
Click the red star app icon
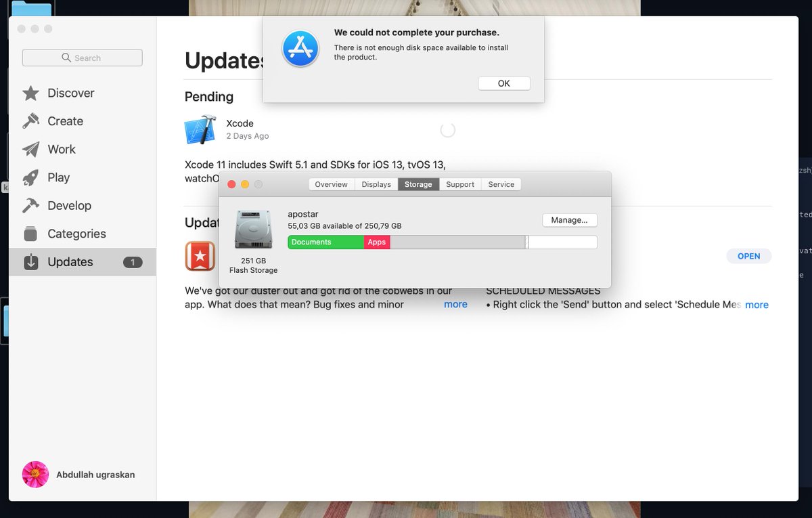[200, 256]
